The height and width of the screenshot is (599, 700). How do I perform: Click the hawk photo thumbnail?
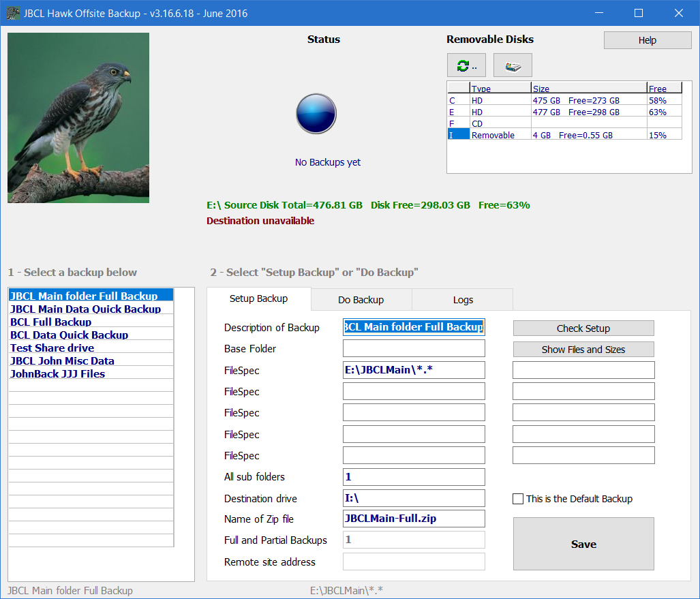point(78,118)
